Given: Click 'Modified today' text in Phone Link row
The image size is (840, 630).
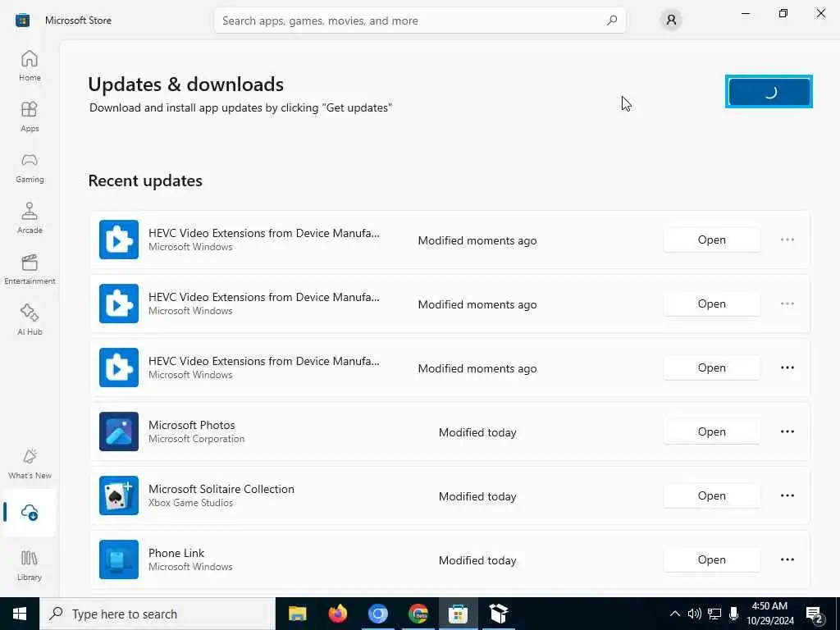Looking at the screenshot, I should coord(477,560).
